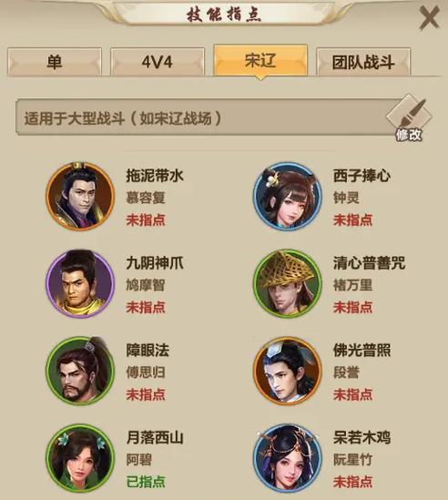Select 阮星竹 character portrait

tap(288, 458)
